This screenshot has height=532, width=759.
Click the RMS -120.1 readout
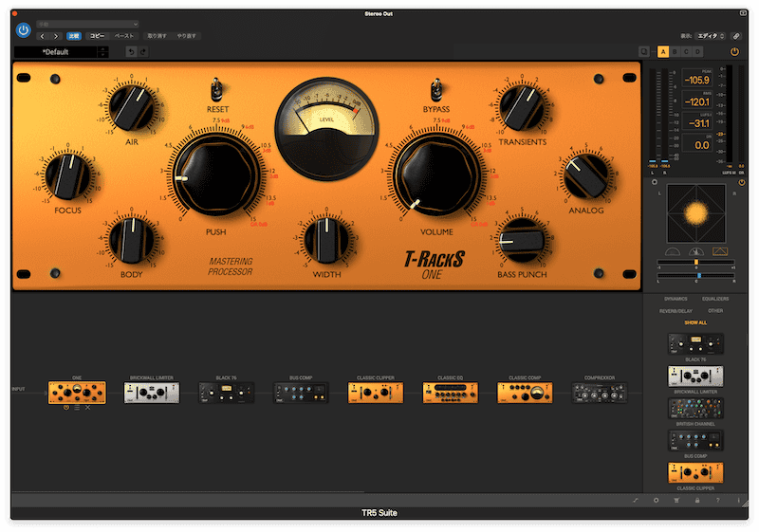click(x=697, y=101)
